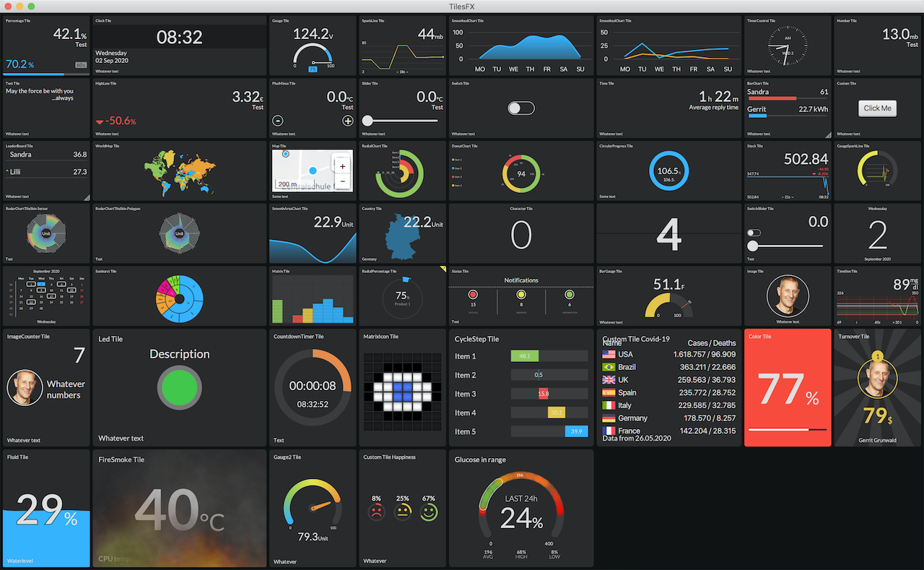
Task: Click the progress bar under 77% in Color Tile
Action: point(788,430)
